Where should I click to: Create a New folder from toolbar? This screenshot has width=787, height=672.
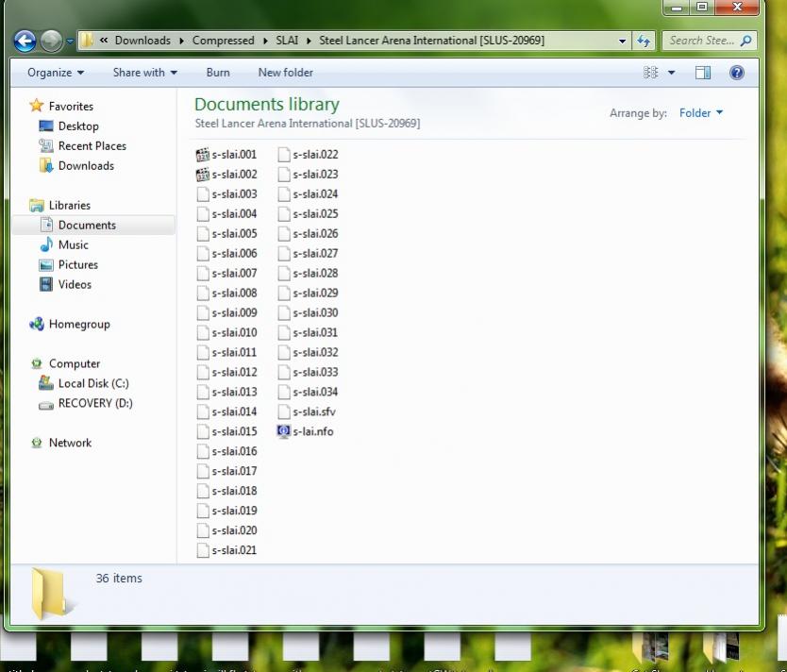[285, 73]
